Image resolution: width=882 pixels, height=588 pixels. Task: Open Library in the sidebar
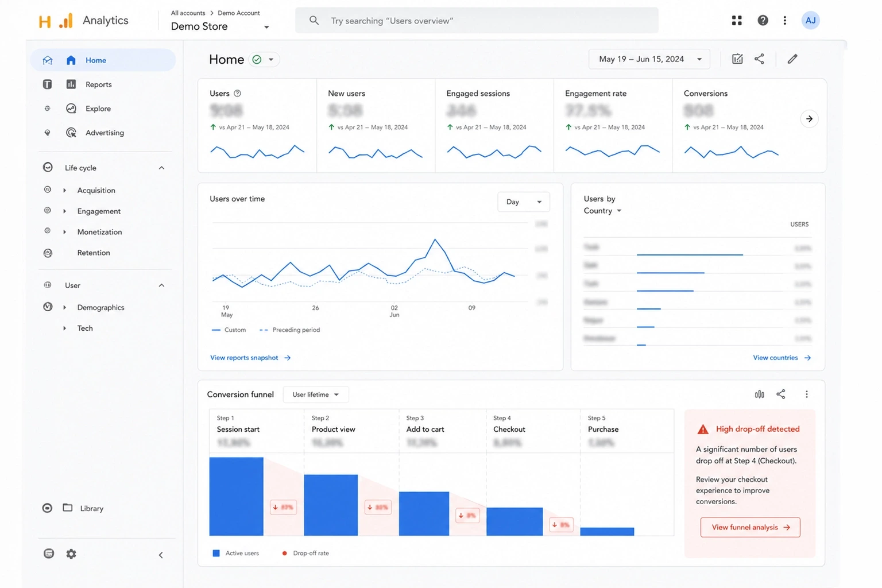[x=92, y=509]
